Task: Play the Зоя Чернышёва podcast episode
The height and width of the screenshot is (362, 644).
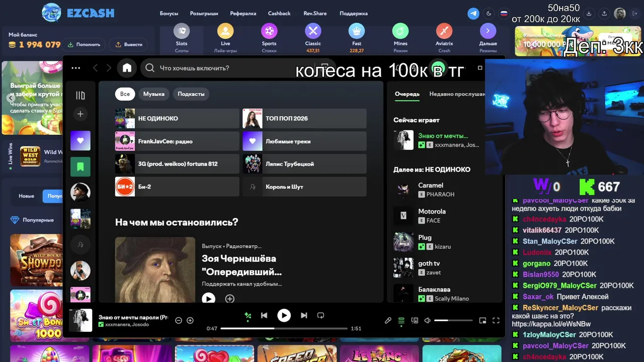Action: click(x=208, y=299)
